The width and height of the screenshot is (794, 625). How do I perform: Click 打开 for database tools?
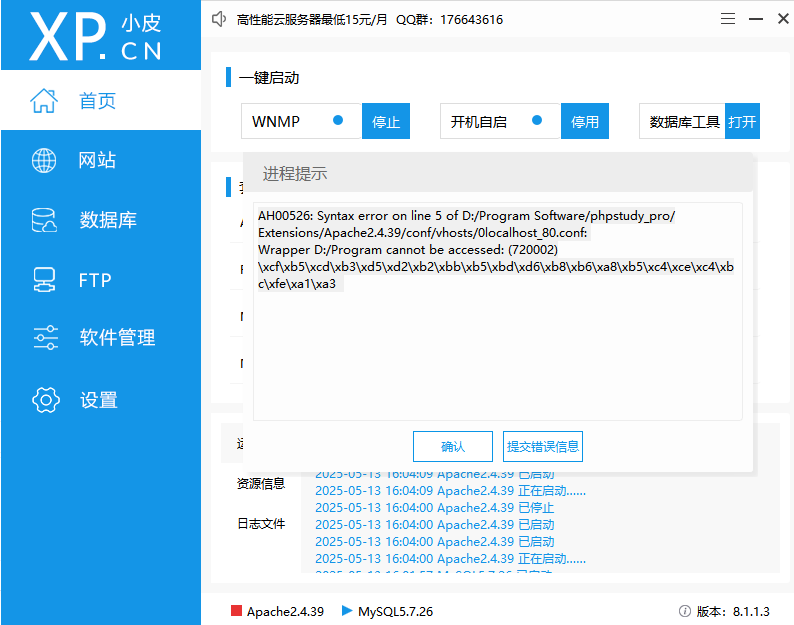point(742,122)
